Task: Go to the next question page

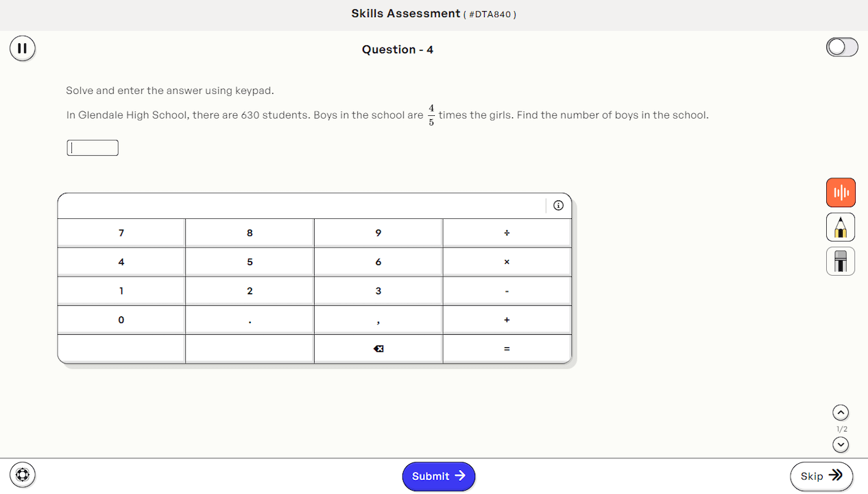Action: [841, 445]
